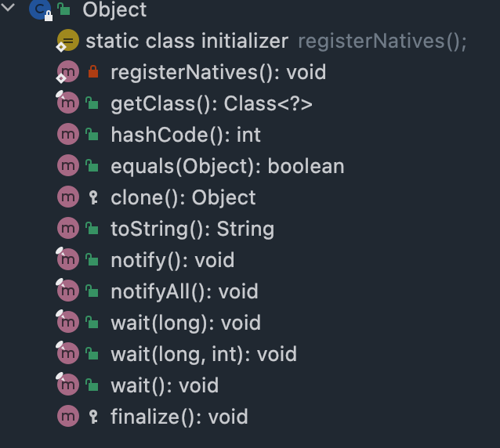Select the registerNatives(): void method
The height and width of the screenshot is (448, 500).
[x=219, y=72]
